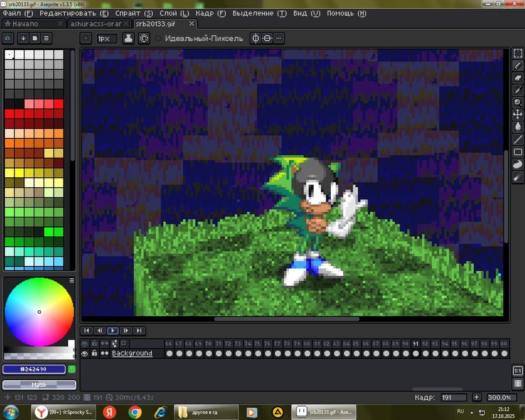Toggle the first symmetry button
The height and width of the screenshot is (420, 525).
pos(256,38)
